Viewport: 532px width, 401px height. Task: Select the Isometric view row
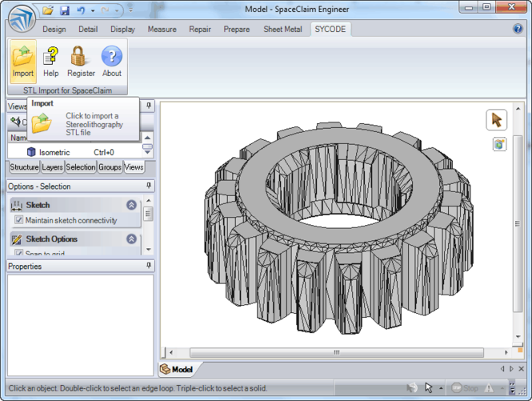(x=75, y=152)
